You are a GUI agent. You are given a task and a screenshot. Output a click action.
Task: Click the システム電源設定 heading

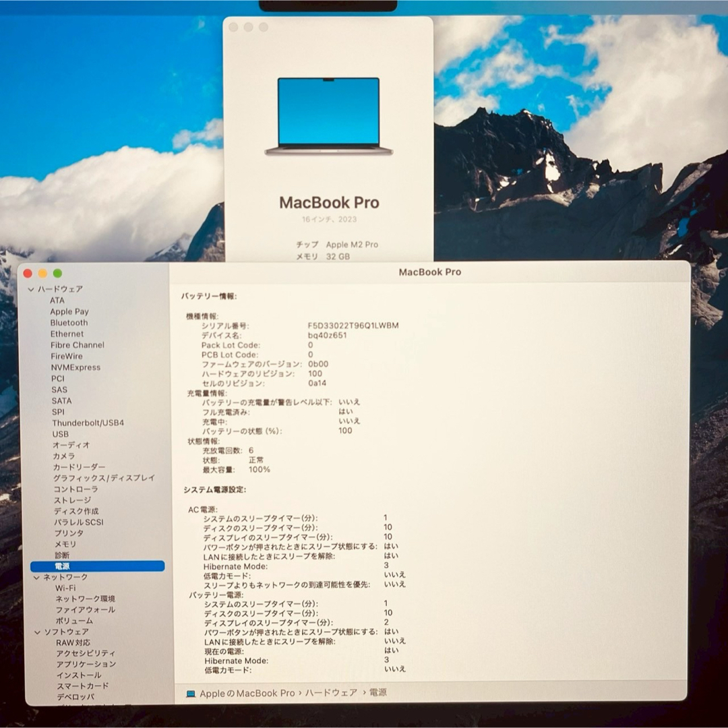click(x=214, y=490)
